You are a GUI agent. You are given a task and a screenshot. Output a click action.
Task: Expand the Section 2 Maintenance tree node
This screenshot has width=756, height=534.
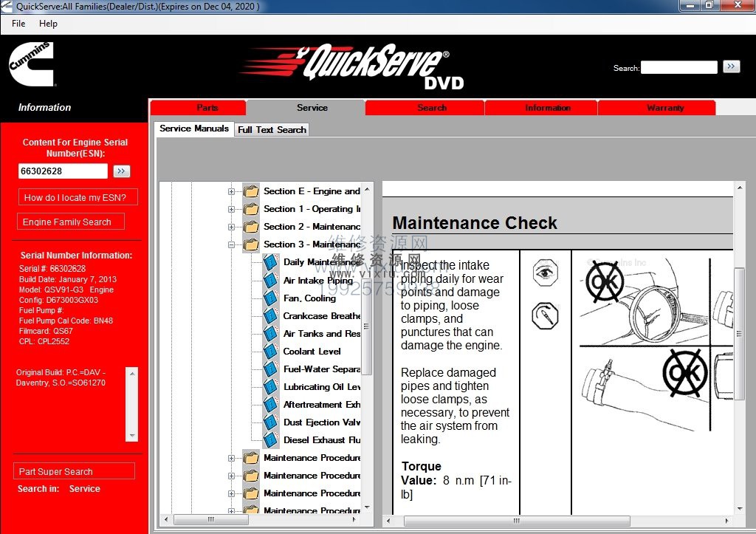231,227
